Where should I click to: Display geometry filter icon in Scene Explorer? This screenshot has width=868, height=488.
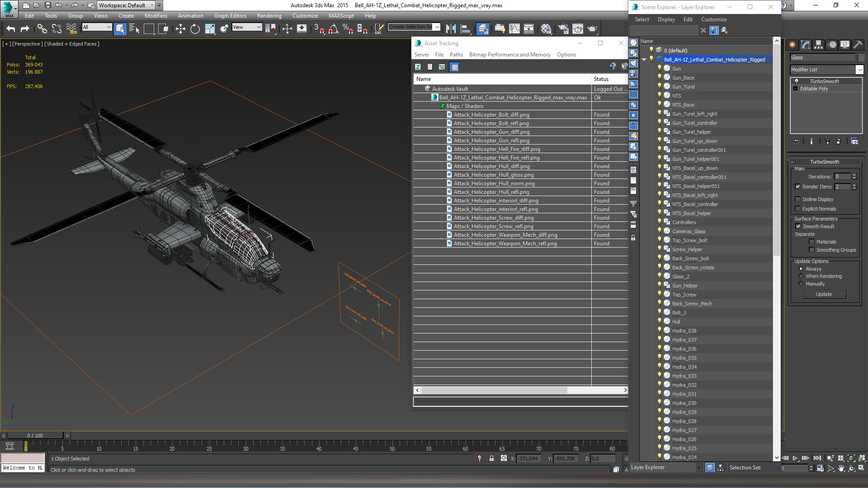(x=633, y=42)
